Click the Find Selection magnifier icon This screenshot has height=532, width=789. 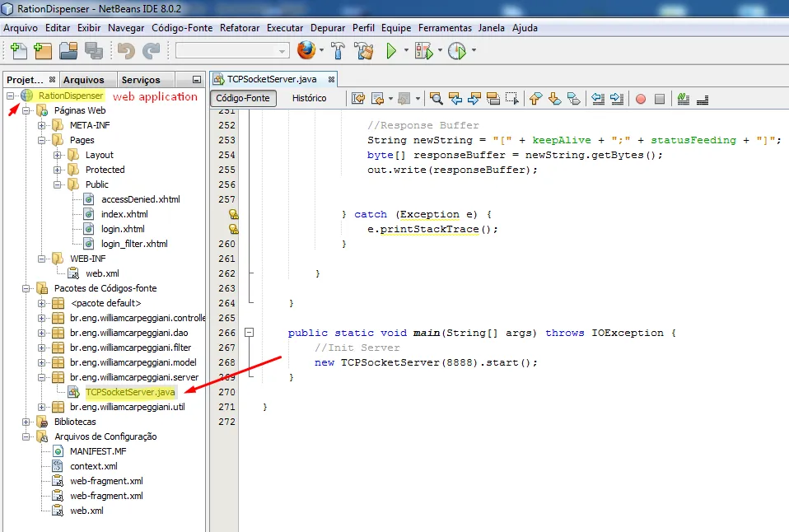click(436, 98)
